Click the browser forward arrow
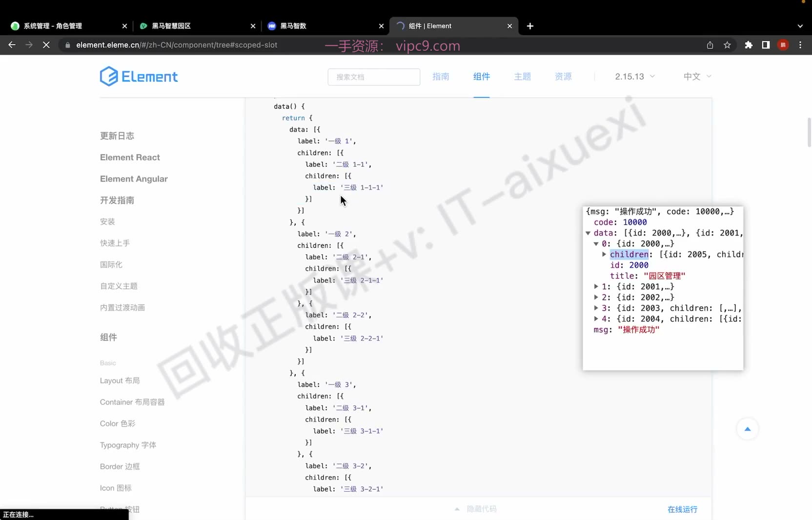This screenshot has width=812, height=520. [x=29, y=45]
